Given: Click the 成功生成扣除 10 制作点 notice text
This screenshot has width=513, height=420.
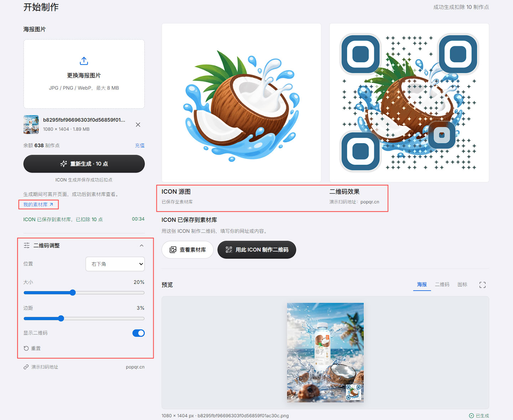Looking at the screenshot, I should pos(461,7).
